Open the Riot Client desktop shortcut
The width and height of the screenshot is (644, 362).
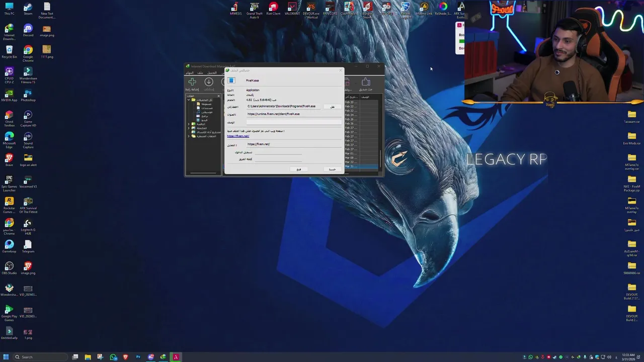[273, 9]
